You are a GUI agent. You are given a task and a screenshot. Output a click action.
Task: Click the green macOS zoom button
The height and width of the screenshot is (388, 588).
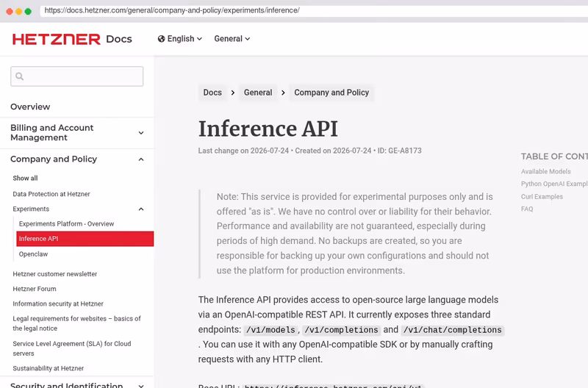click(x=28, y=11)
